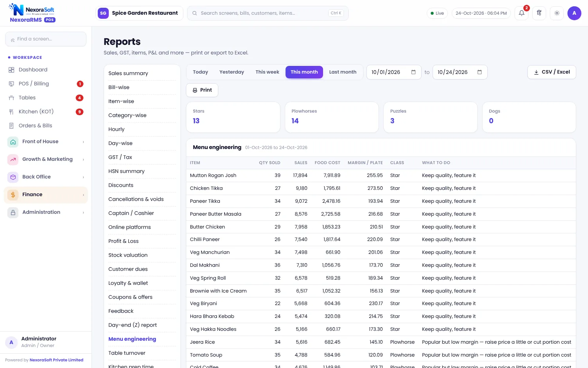Select the Today date range
Viewport: 588px width, 368px height.
point(200,72)
